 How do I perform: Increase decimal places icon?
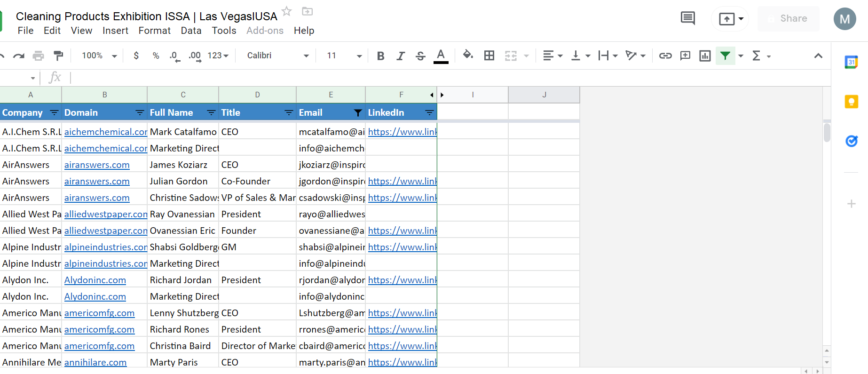click(195, 56)
